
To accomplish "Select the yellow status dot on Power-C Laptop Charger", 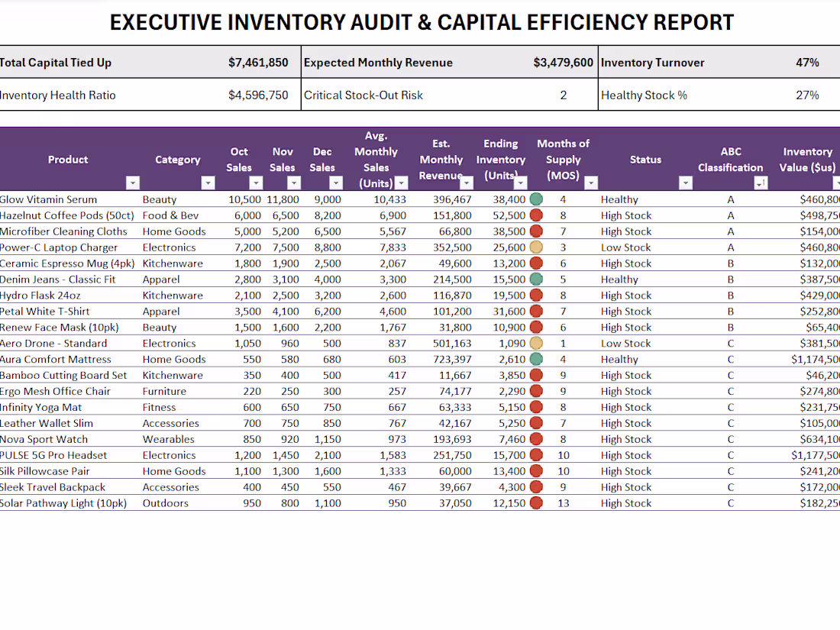I will 536,247.
